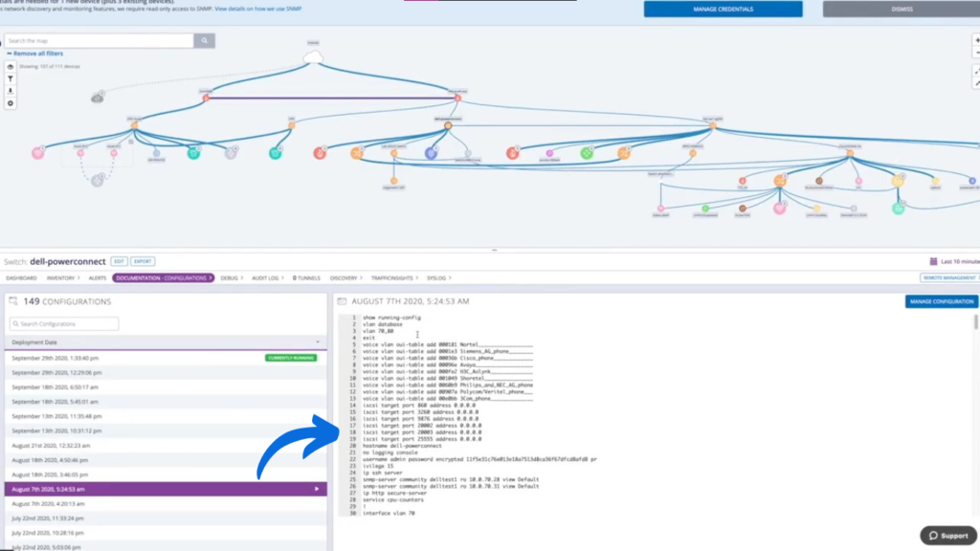This screenshot has height=551, width=980.
Task: Select the indigo blue device node
Action: coord(431,153)
